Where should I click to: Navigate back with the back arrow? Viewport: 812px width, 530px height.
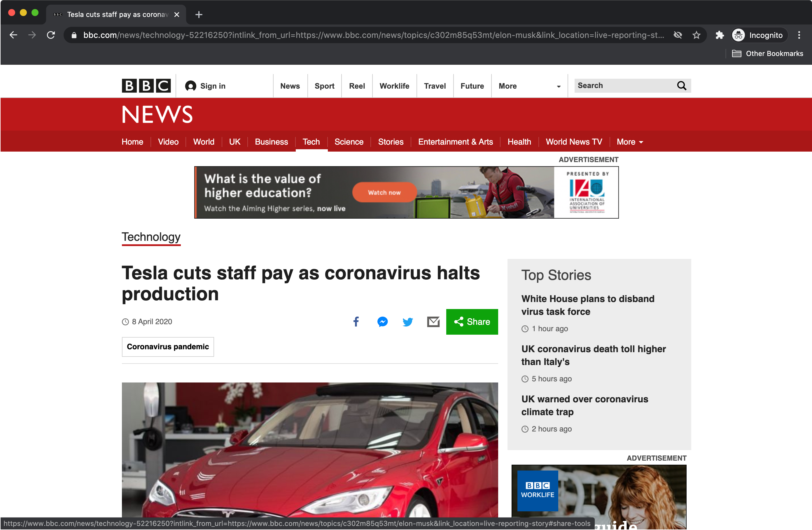(13, 35)
